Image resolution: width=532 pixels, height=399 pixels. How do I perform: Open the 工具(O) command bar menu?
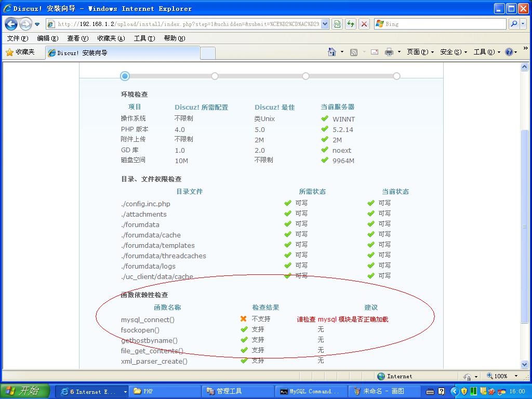coord(486,52)
